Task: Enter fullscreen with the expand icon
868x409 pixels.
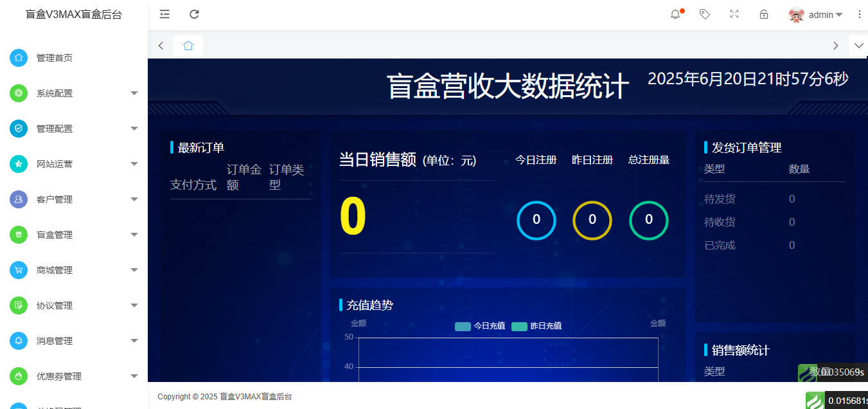Action: pos(734,14)
